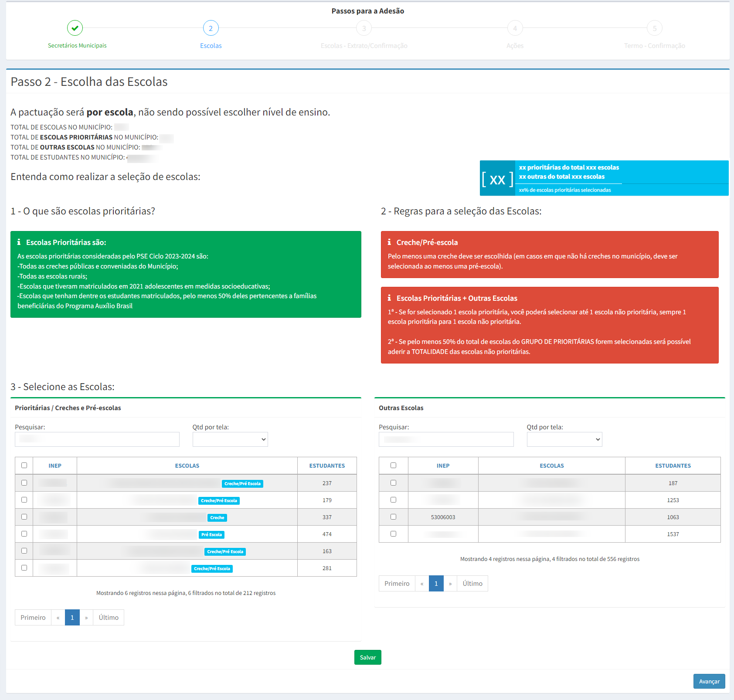The width and height of the screenshot is (734, 700).
Task: Click page 1 in Outras Escolas pagination
Action: coord(436,583)
